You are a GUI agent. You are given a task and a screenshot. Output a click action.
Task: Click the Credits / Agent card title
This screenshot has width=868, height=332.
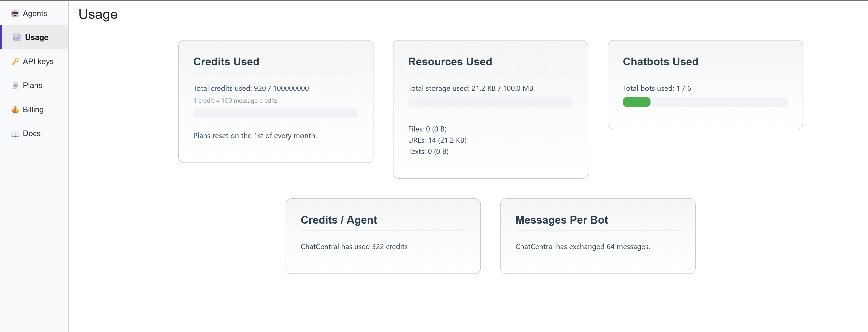[338, 220]
